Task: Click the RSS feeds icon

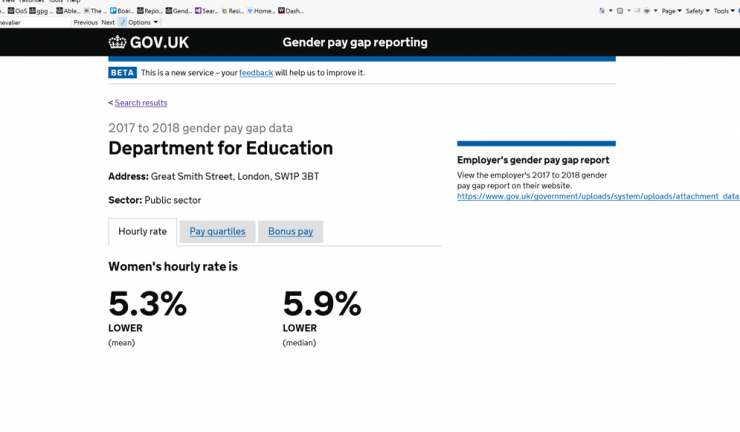Action: pos(620,11)
